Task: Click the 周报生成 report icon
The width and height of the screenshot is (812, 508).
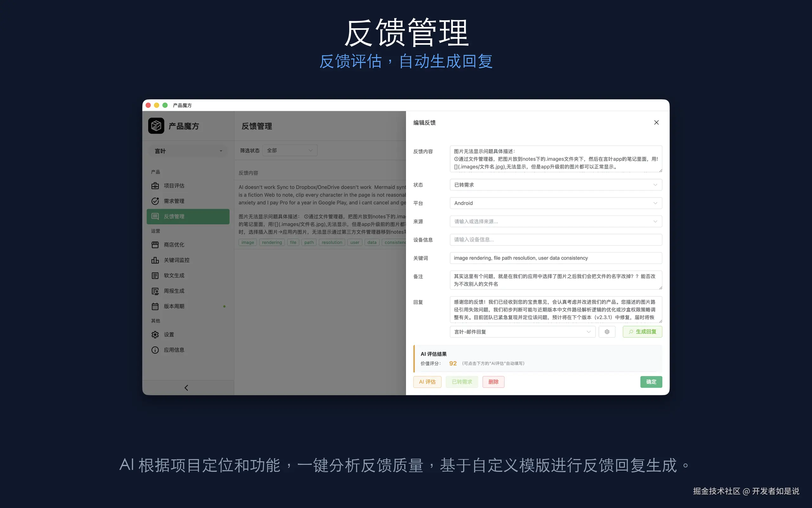Action: click(x=155, y=291)
